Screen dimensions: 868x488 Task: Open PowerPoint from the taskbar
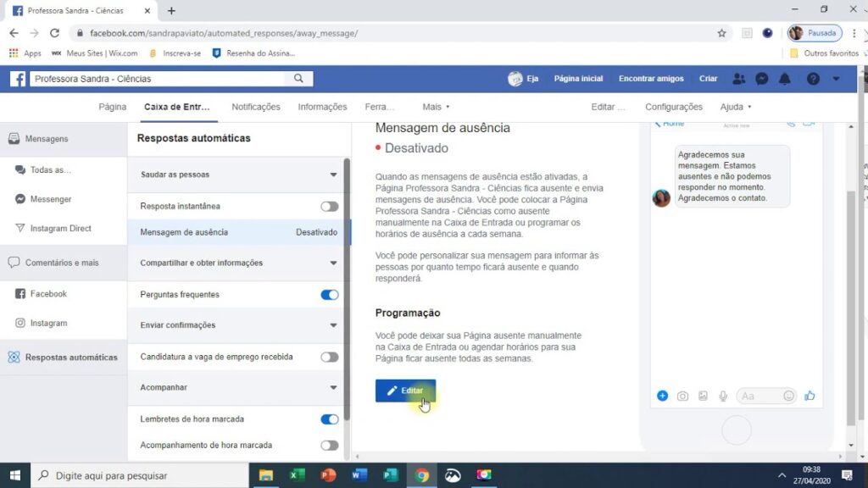328,475
